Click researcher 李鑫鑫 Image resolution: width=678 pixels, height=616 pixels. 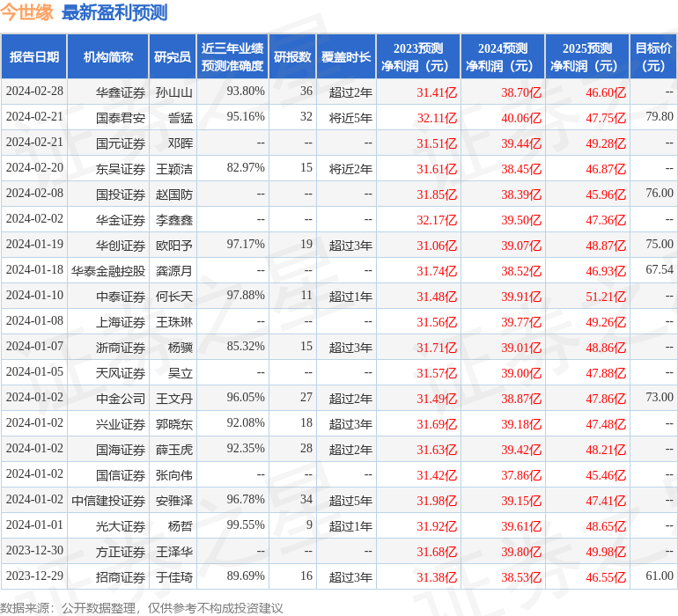point(174,220)
